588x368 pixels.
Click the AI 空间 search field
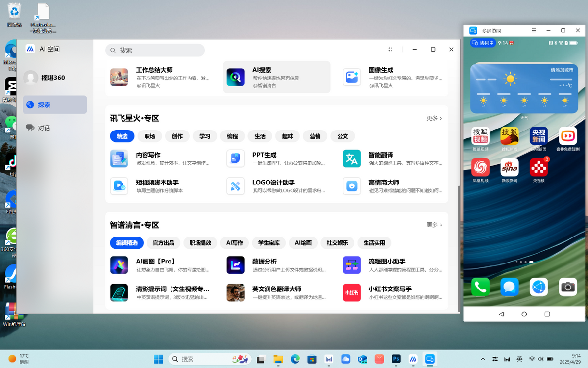coord(155,50)
